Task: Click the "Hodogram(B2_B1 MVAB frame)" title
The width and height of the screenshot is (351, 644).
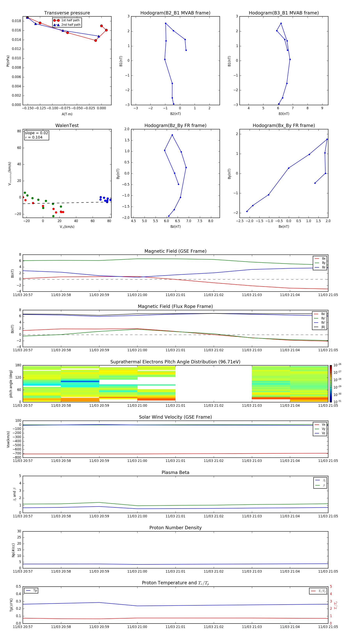Action: [x=175, y=13]
